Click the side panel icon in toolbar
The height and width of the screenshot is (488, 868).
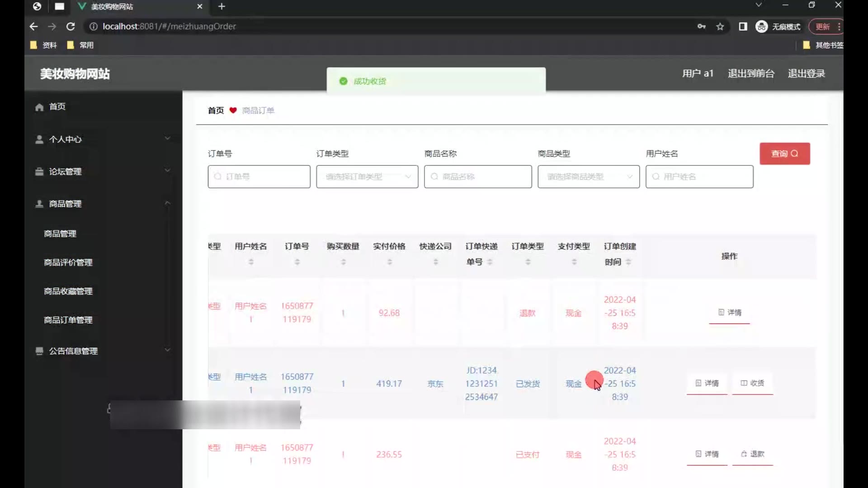(x=743, y=27)
